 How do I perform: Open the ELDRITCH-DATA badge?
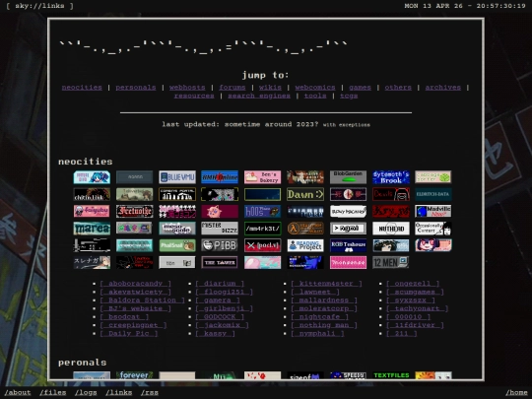point(433,194)
